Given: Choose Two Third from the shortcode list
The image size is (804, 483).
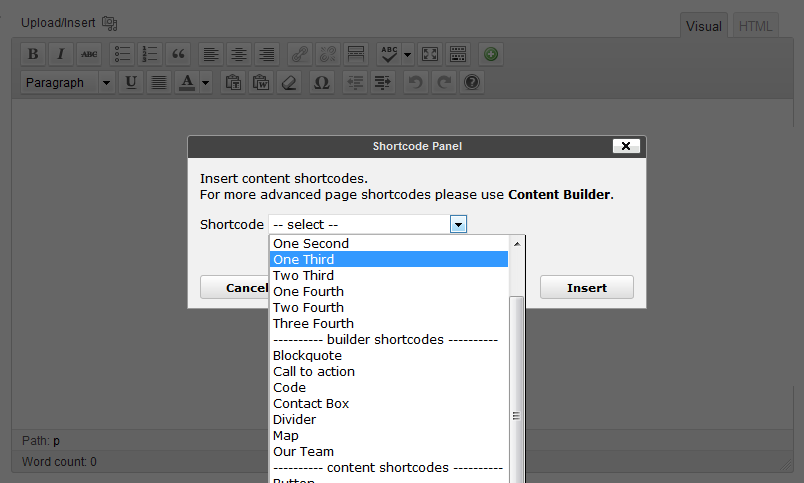Looking at the screenshot, I should click(x=303, y=276).
